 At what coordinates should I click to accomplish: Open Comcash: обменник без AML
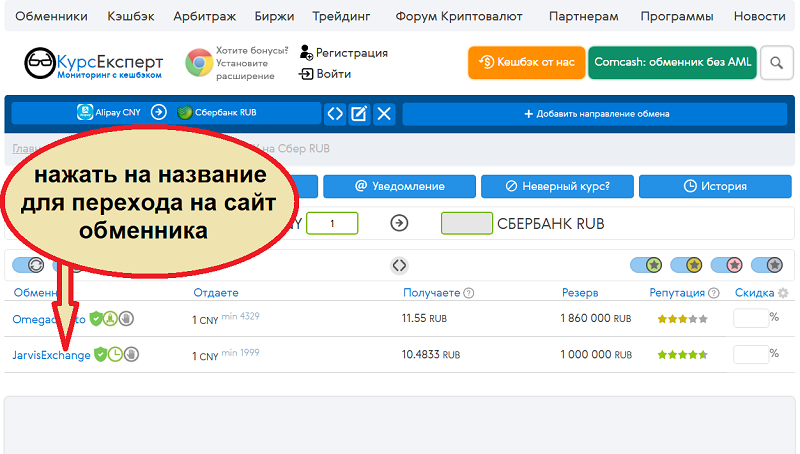672,62
